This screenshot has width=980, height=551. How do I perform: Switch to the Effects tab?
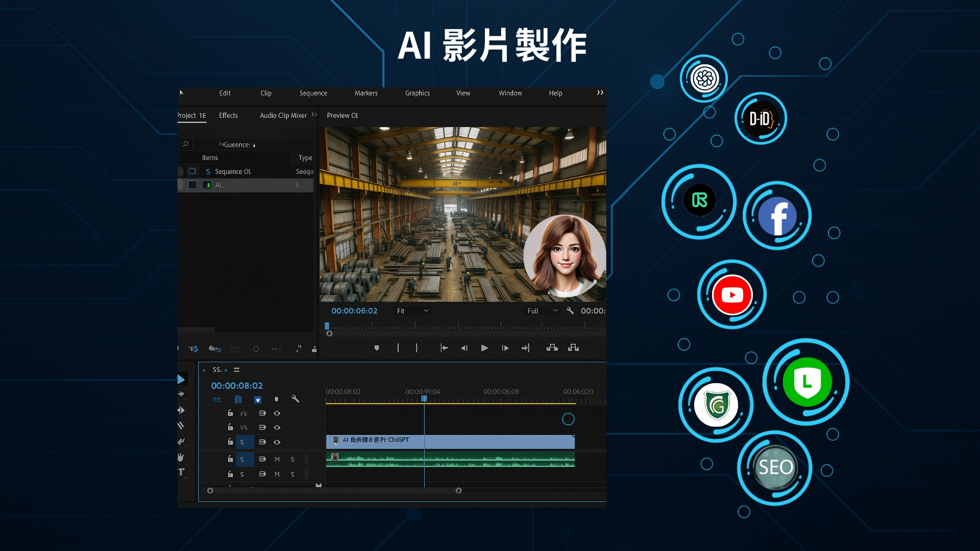point(228,115)
